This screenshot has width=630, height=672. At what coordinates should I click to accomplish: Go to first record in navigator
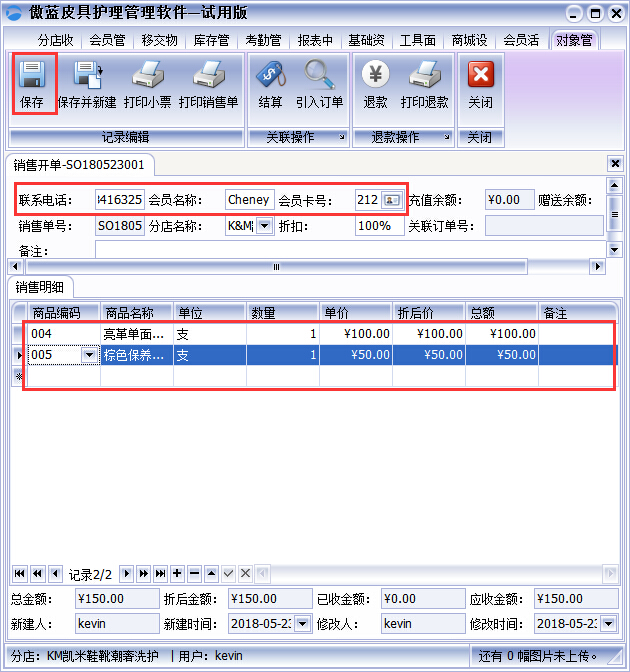19,574
